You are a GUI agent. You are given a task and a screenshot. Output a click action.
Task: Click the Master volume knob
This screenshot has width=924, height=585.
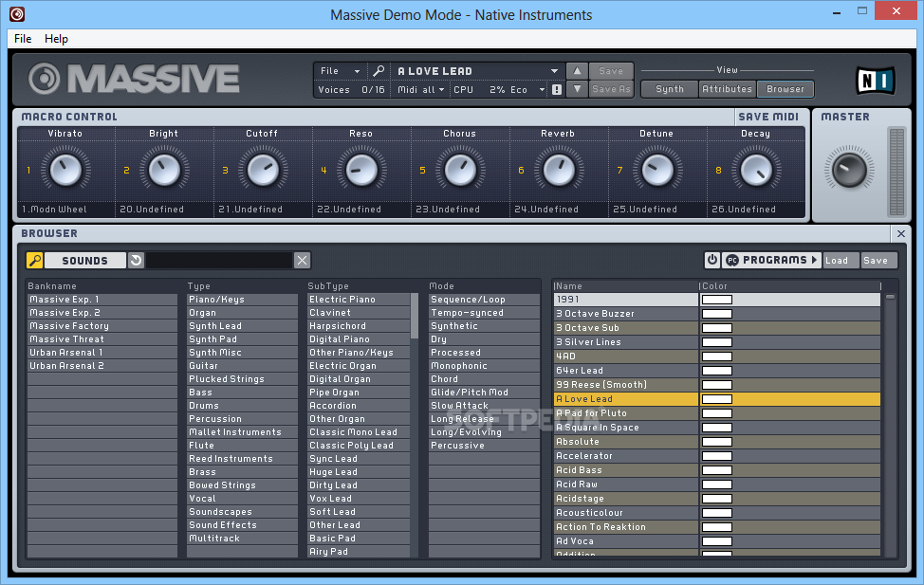click(849, 170)
